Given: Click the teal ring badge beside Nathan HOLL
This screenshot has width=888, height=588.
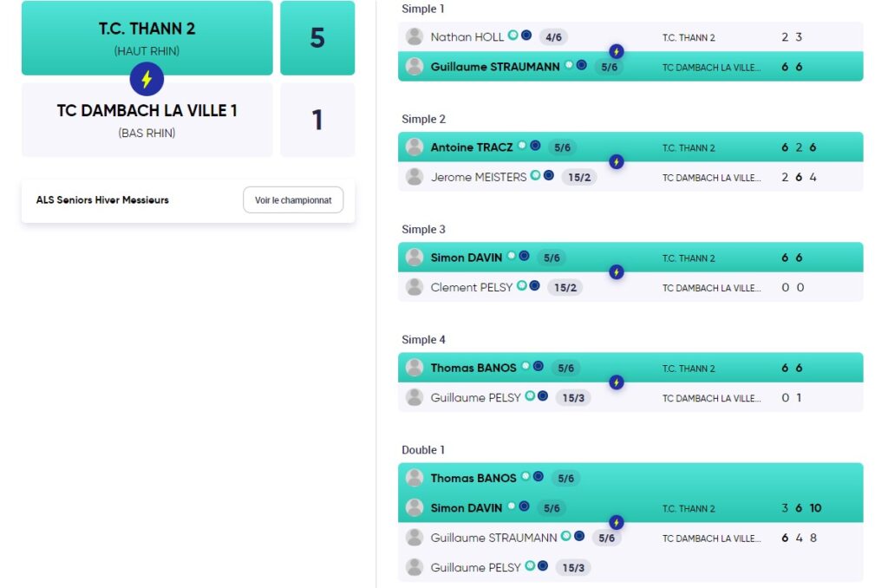Looking at the screenshot, I should point(513,35).
